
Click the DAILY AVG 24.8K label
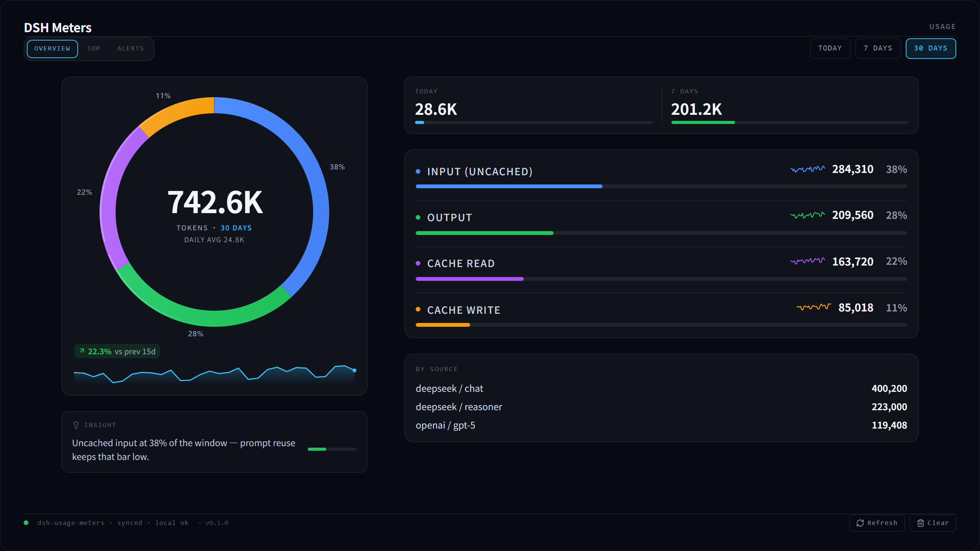(x=214, y=240)
